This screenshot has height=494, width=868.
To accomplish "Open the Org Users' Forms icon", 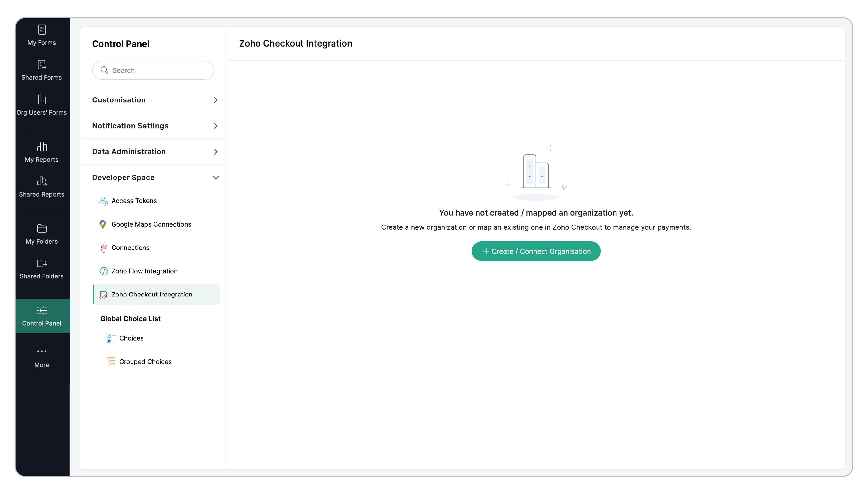I will tap(42, 100).
